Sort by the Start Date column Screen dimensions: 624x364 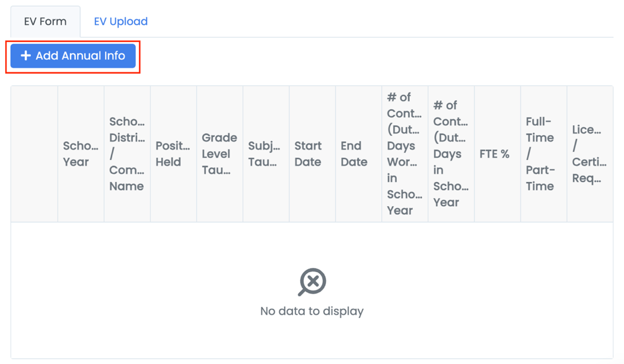pos(312,154)
